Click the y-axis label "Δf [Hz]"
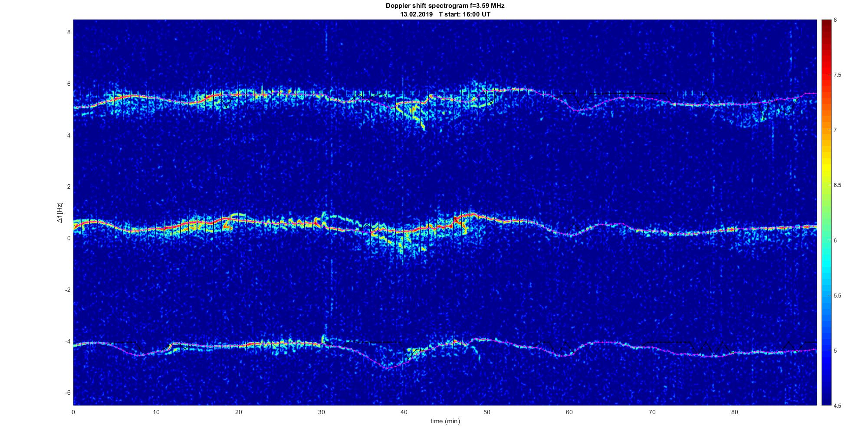 tap(59, 213)
